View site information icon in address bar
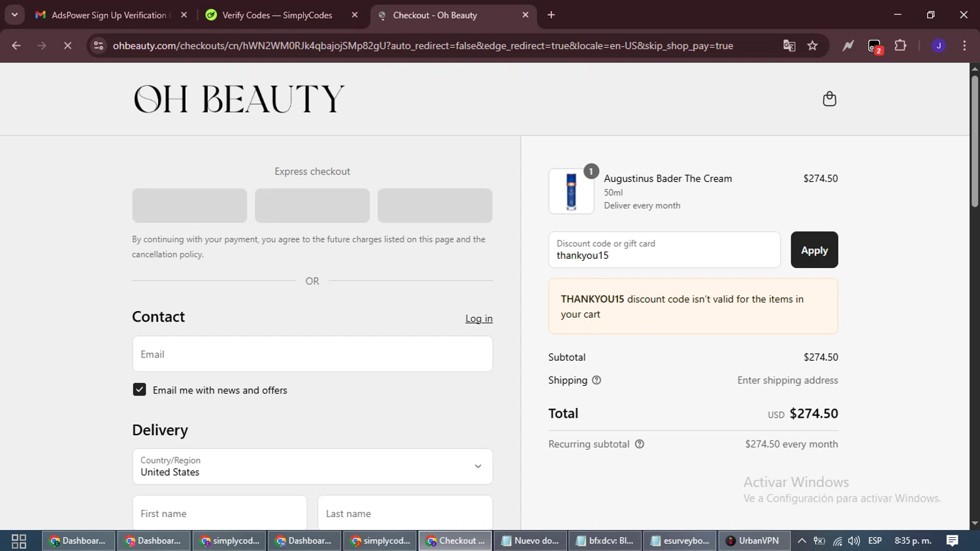The image size is (980, 551). click(99, 46)
